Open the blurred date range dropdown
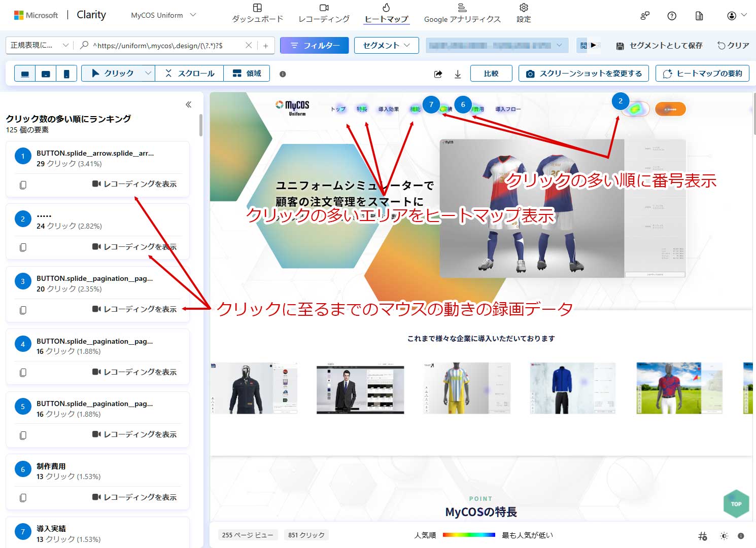 496,45
